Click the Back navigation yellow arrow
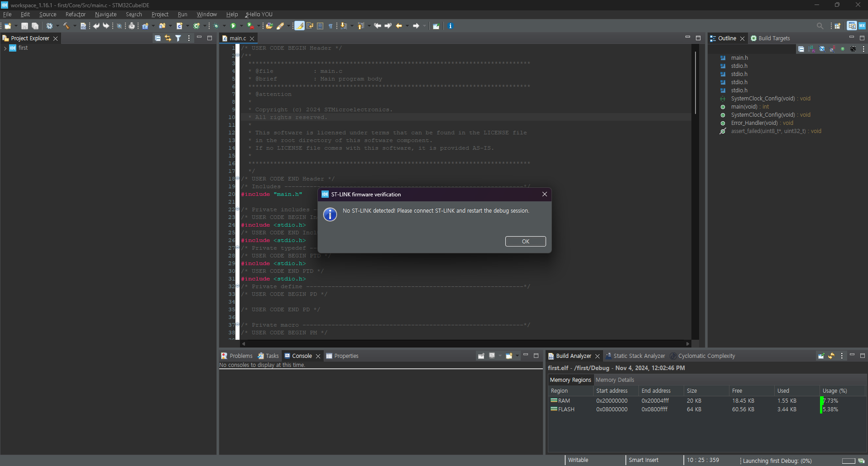The height and width of the screenshot is (466, 868). click(x=398, y=26)
